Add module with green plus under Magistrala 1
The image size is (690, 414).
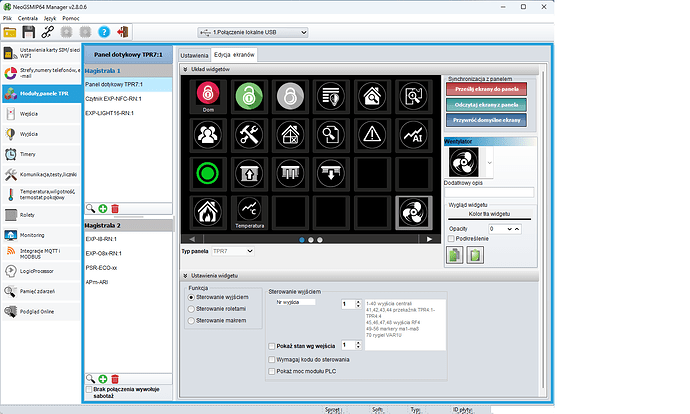[103, 209]
